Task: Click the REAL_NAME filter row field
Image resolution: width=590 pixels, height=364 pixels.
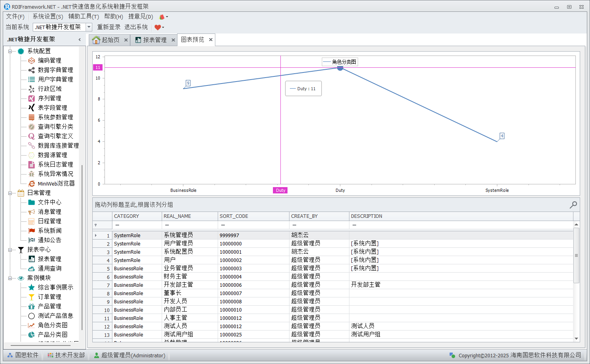Action: (x=190, y=225)
